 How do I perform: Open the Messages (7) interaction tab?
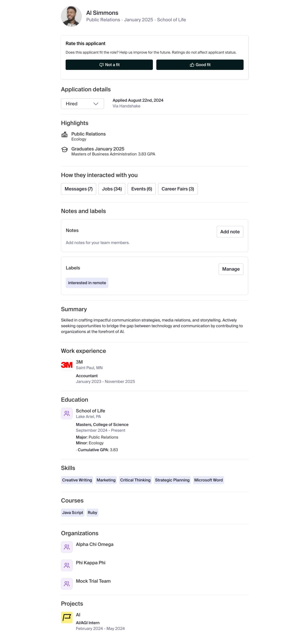[x=78, y=189]
